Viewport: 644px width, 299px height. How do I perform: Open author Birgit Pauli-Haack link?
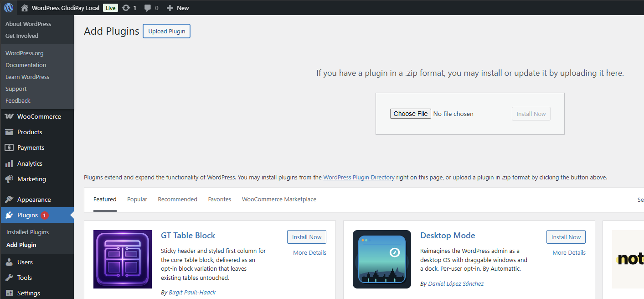[x=192, y=292]
